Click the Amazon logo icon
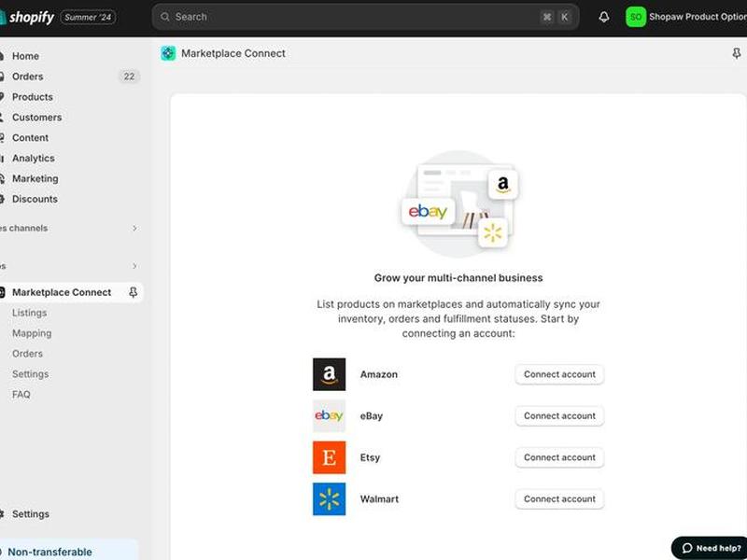The width and height of the screenshot is (747, 560). (x=330, y=375)
